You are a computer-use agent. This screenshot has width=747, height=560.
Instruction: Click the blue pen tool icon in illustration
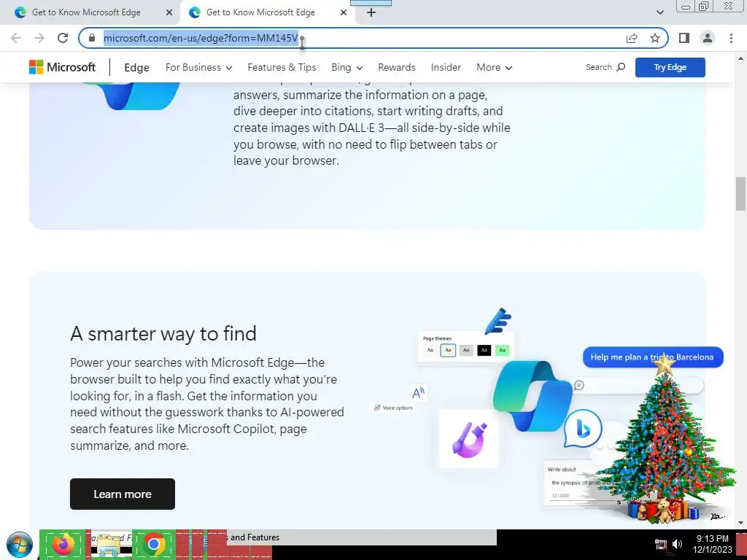[x=498, y=321]
